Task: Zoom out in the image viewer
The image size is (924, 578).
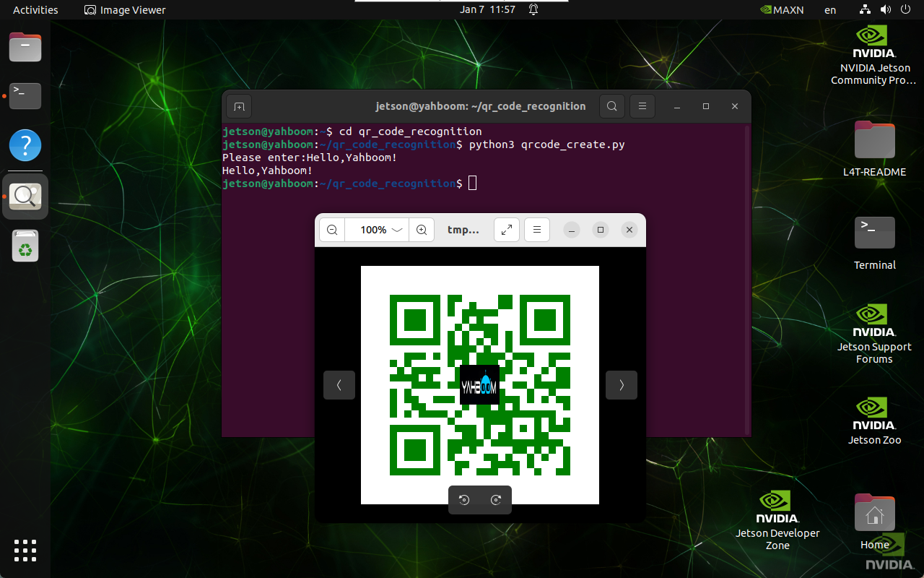Action: click(x=332, y=230)
